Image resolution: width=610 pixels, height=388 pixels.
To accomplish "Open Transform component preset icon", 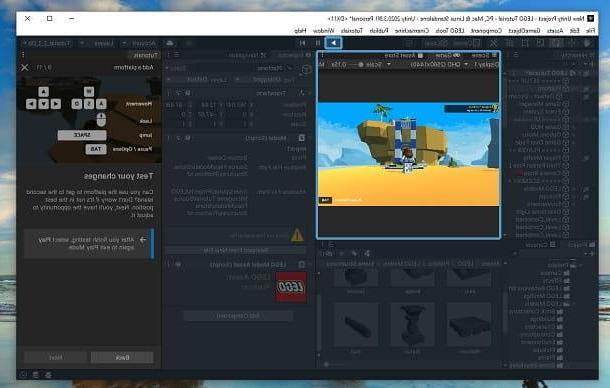I will [x=178, y=93].
